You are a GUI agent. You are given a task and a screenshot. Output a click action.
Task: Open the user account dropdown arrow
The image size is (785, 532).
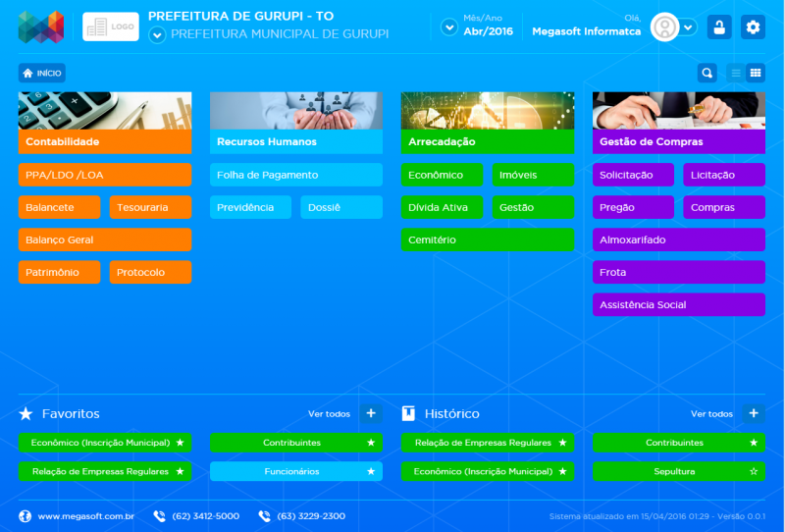pyautogui.click(x=689, y=27)
